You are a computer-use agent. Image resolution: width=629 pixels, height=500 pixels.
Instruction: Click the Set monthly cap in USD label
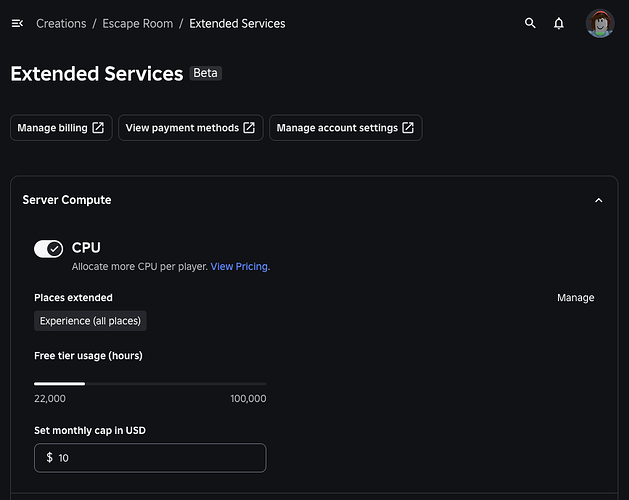coord(90,431)
